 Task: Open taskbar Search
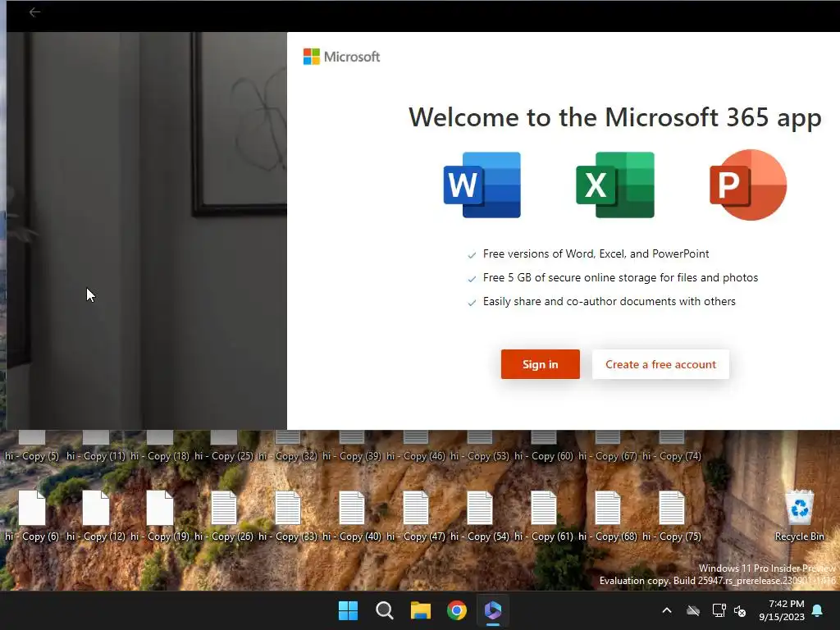[x=385, y=610]
